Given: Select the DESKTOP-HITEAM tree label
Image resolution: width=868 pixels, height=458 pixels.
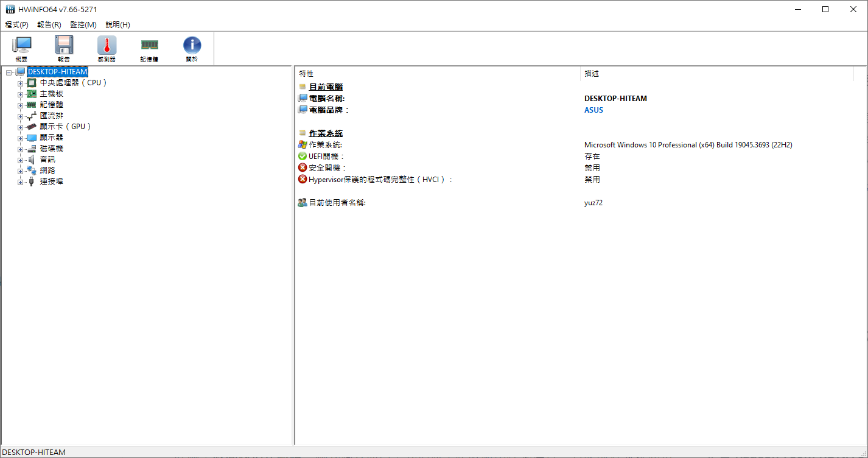Looking at the screenshot, I should (57, 72).
